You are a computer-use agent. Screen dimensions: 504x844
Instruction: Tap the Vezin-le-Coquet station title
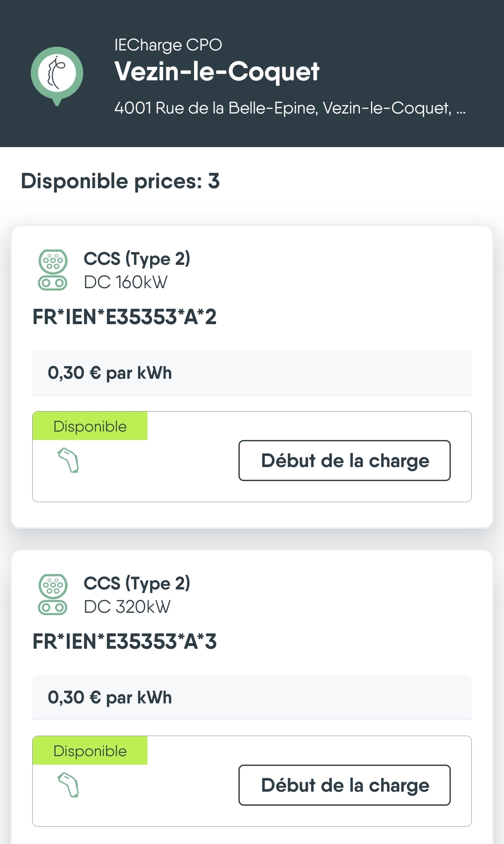tap(217, 71)
